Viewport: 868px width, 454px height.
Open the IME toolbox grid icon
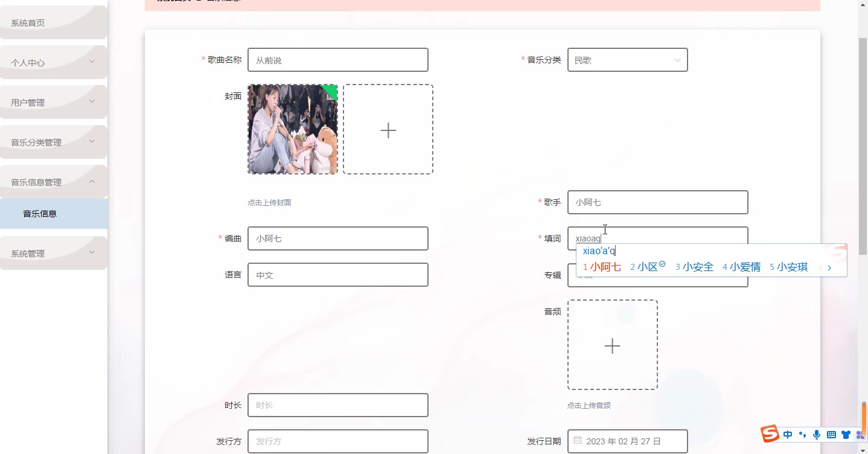860,435
